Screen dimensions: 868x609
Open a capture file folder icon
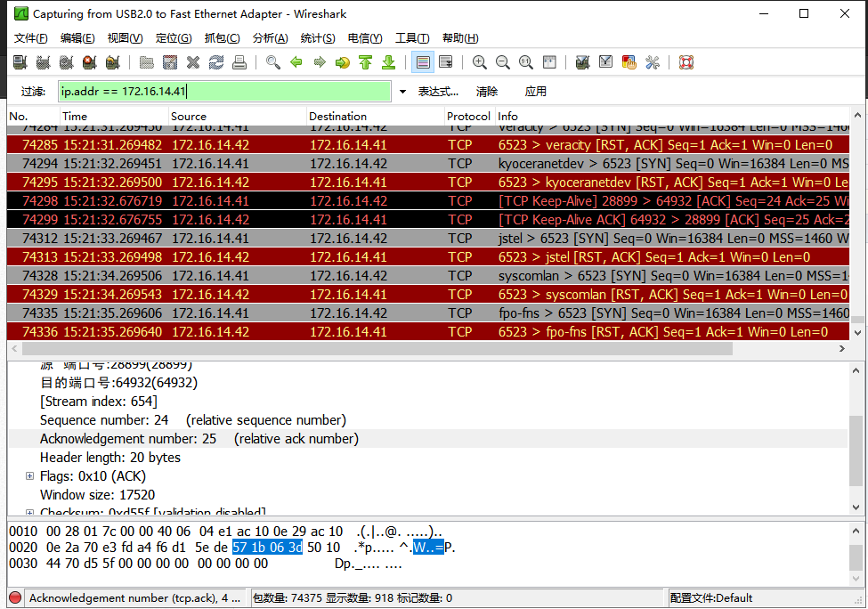pyautogui.click(x=147, y=62)
